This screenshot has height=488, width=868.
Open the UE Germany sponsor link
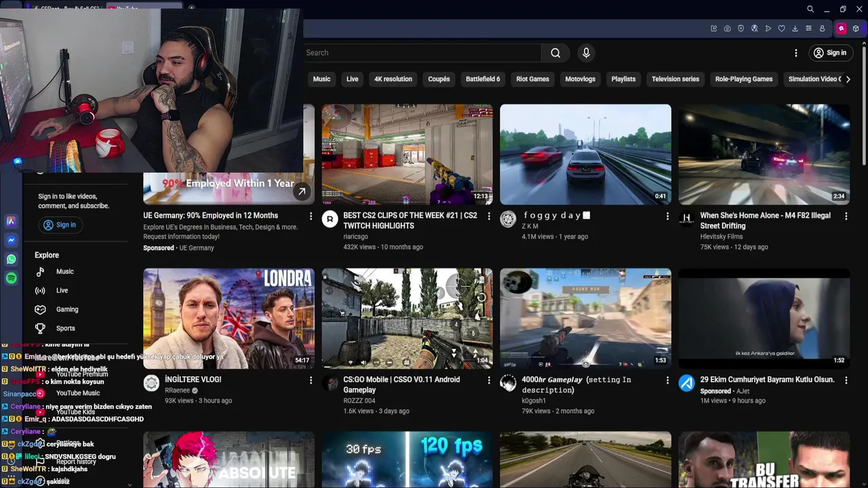tap(197, 248)
